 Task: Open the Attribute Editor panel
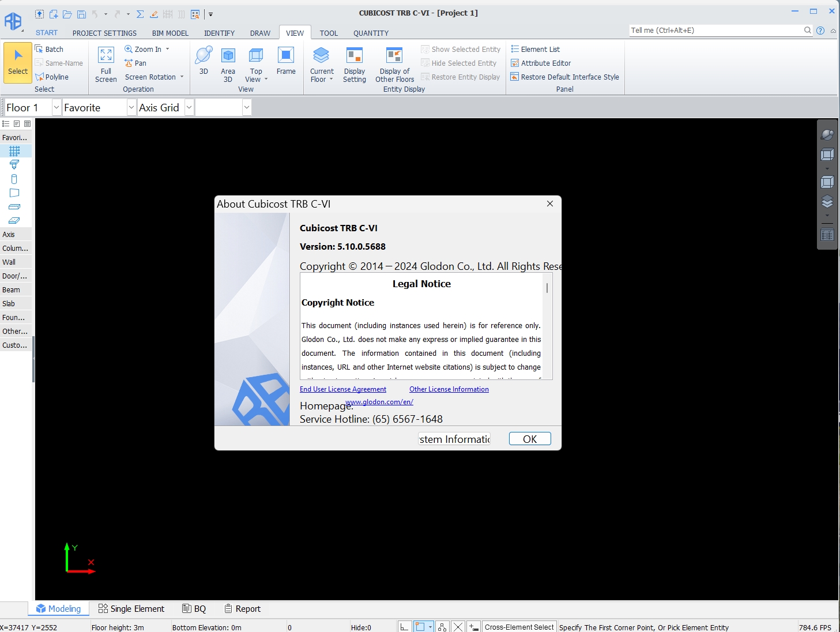(545, 63)
